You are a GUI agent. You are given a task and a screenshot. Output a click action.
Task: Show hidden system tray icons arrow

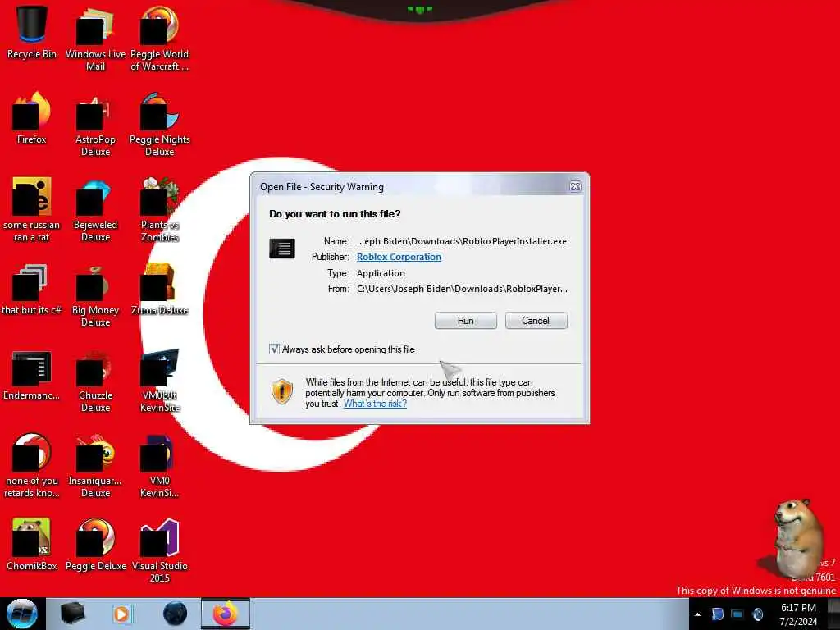click(x=697, y=614)
